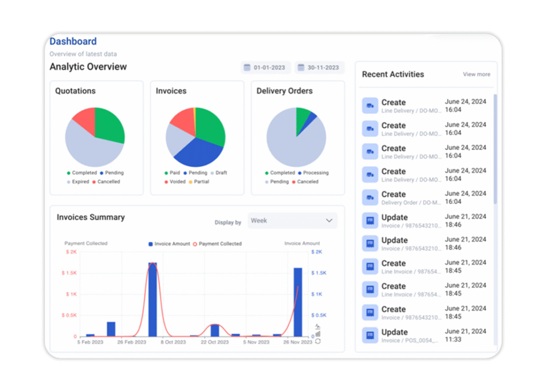Click the Recent Activities vertical scrollbar
The height and width of the screenshot is (392, 546).
495,149
